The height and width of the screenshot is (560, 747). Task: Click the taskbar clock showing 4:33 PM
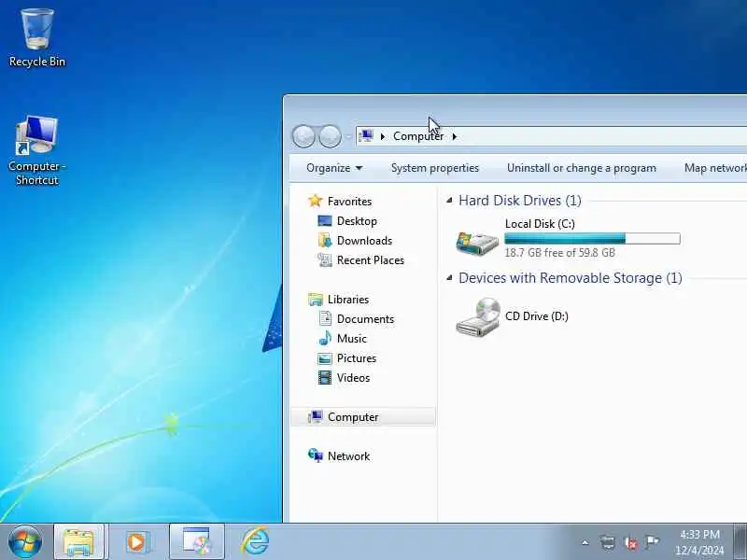[x=699, y=542]
